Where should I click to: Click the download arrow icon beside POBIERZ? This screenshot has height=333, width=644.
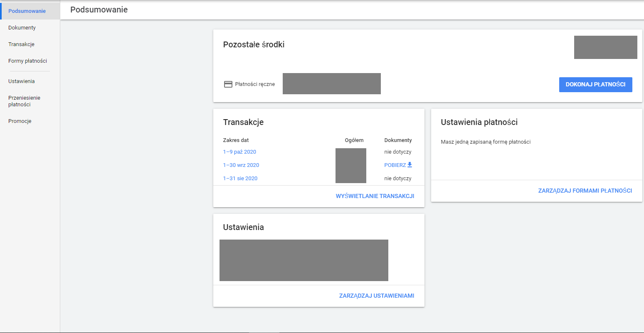click(410, 165)
